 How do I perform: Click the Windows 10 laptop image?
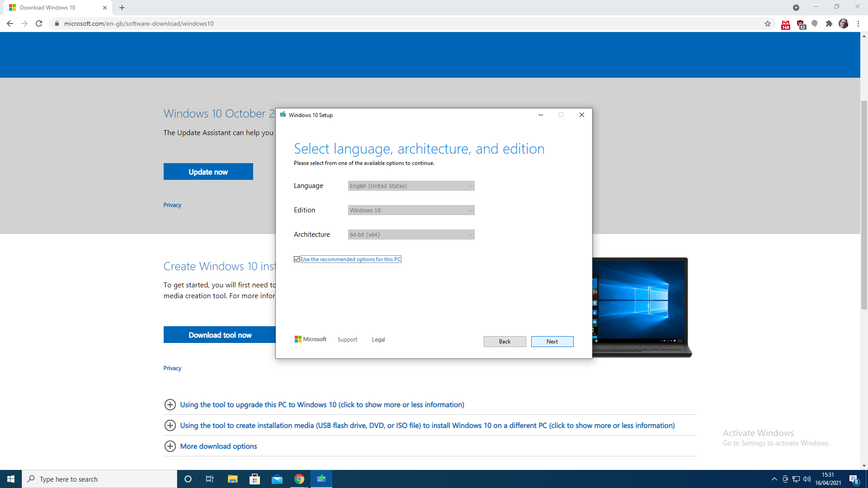[x=642, y=307]
